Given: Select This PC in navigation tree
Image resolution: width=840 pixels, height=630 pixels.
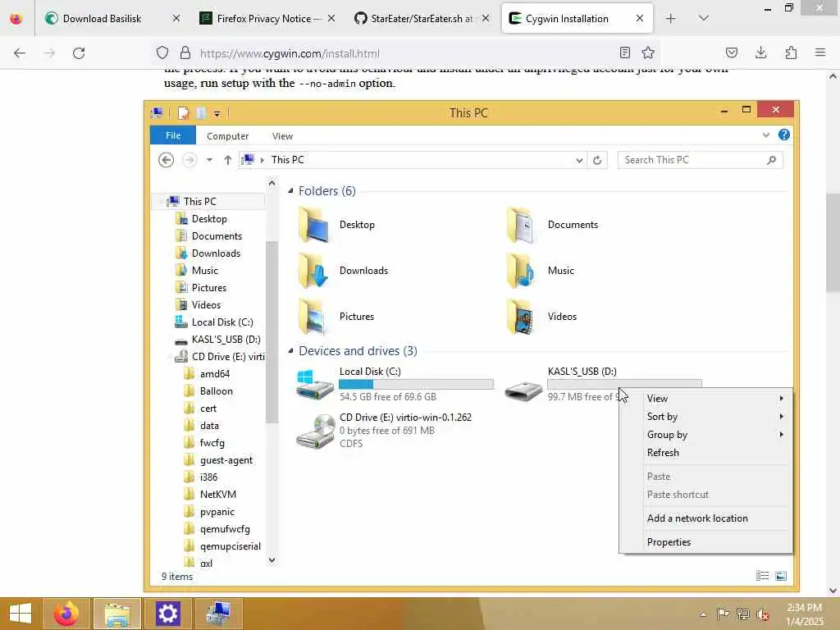Looking at the screenshot, I should (200, 202).
